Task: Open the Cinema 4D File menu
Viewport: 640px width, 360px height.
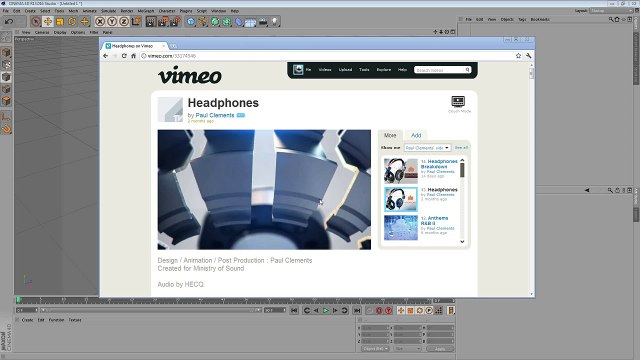Action: pyautogui.click(x=6, y=11)
